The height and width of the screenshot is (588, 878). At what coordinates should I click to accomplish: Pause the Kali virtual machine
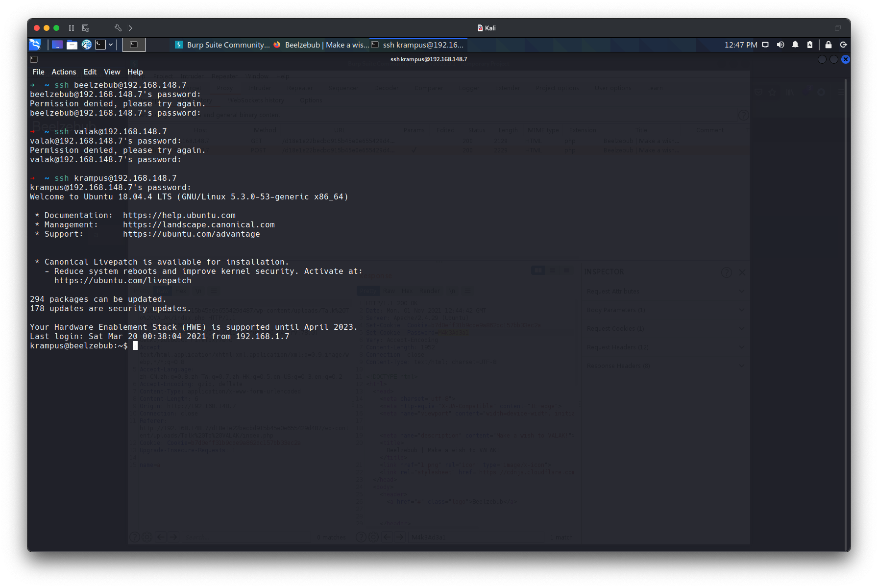pos(72,28)
